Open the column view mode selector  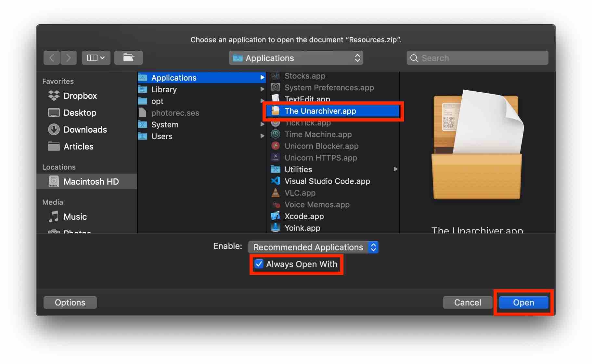coord(96,58)
